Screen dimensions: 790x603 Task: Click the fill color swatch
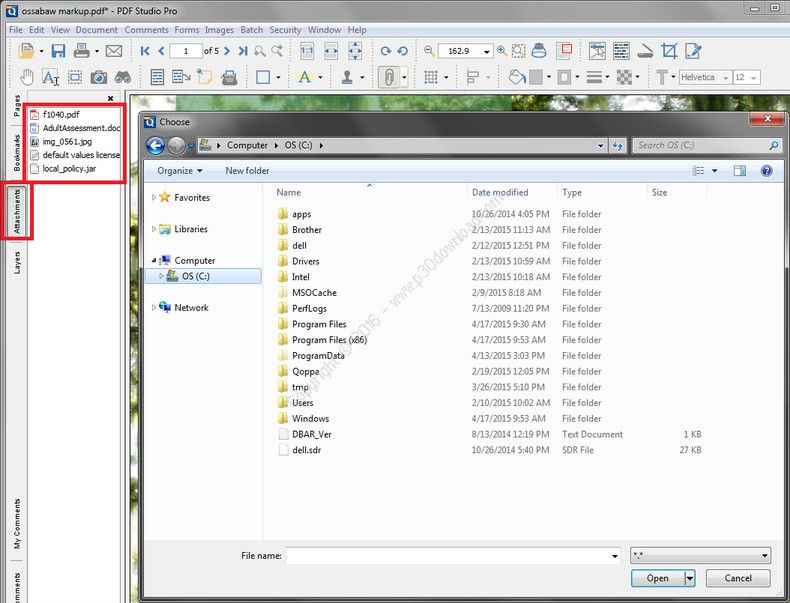click(536, 77)
